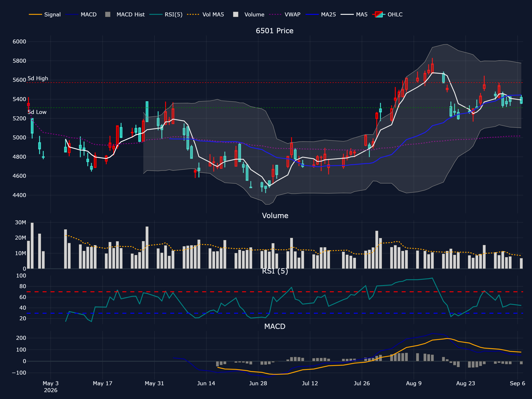
Task: Hide the OHLC candlesticks via legend
Action: (387, 14)
